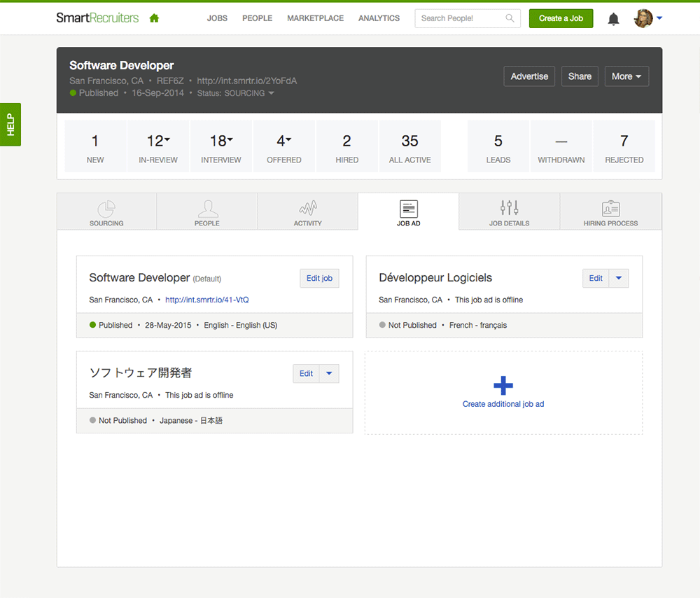Expand the More dropdown button

(626, 76)
